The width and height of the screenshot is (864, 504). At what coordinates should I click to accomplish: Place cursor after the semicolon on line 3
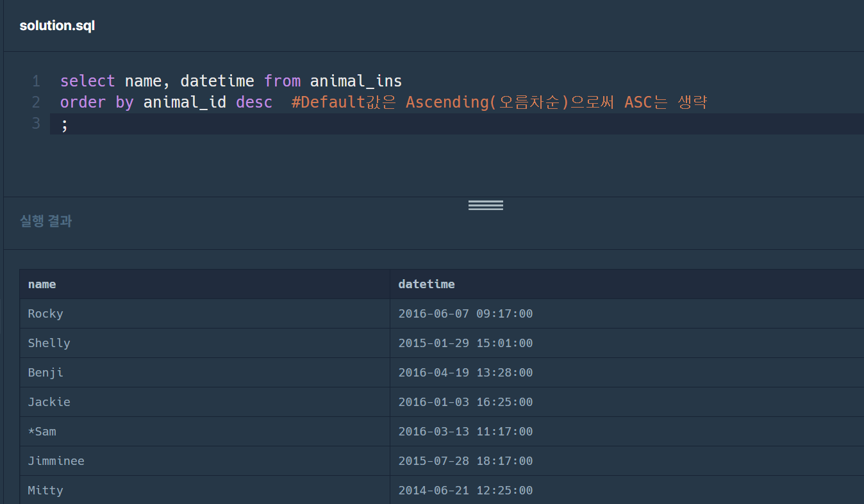69,124
